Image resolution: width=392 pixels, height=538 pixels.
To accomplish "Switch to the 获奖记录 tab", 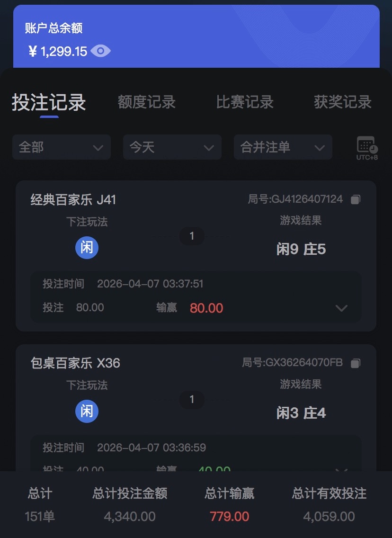I will click(x=343, y=102).
